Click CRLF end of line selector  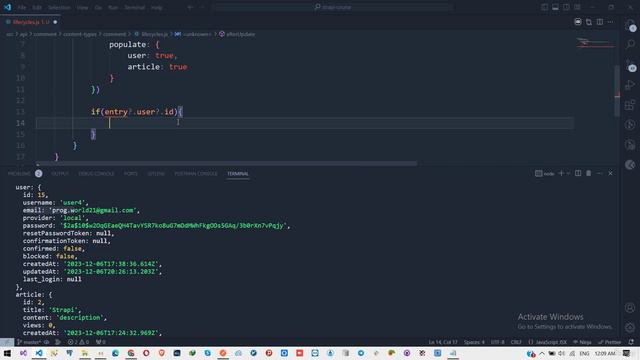[x=516, y=342]
